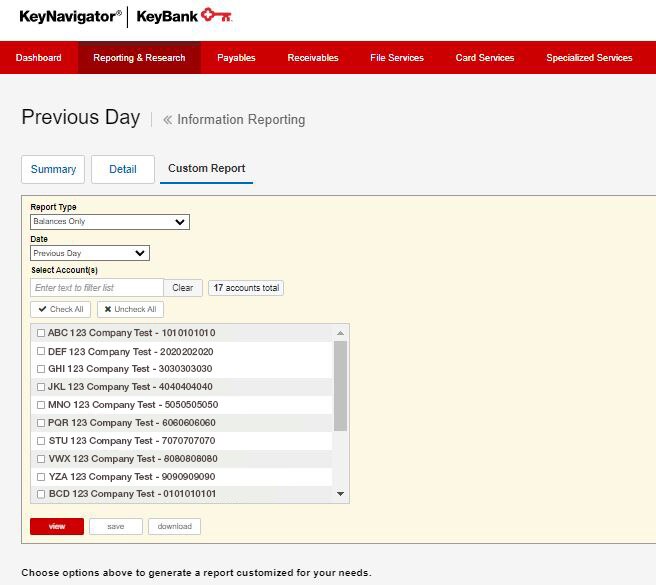Click the back chevron beside Information Reporting

coord(167,120)
